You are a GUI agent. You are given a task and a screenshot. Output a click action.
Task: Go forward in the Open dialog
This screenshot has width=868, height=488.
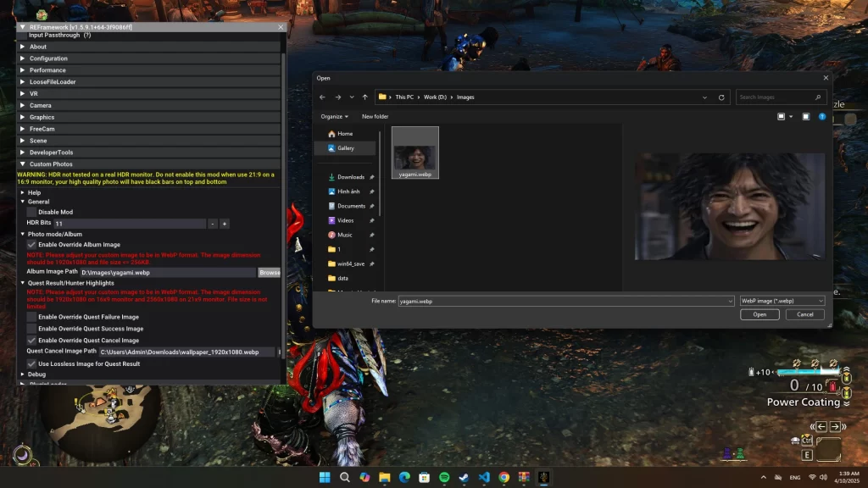click(x=337, y=97)
